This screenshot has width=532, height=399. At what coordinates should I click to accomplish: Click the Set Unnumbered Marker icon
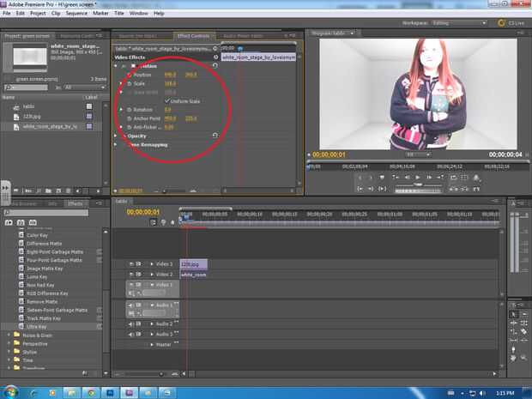point(382,177)
